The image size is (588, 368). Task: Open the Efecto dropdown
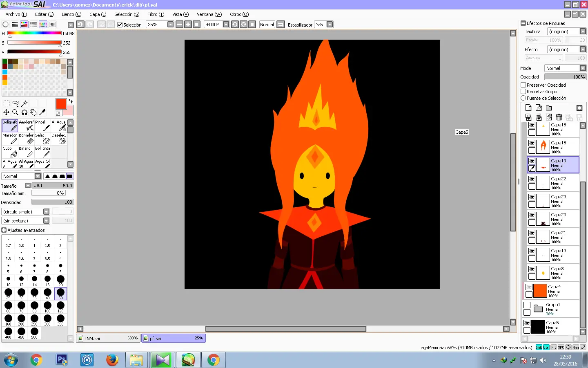coord(583,49)
